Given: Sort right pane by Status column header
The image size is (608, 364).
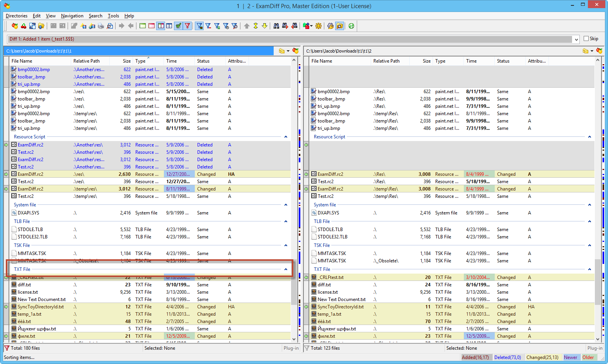Looking at the screenshot, I should (510, 61).
